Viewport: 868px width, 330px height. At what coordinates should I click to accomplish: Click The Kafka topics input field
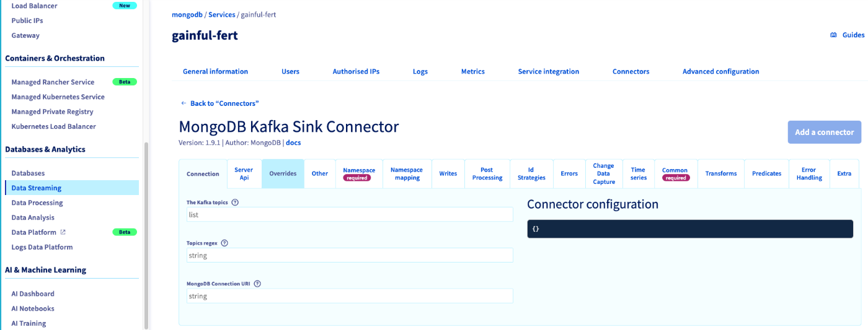pos(350,214)
